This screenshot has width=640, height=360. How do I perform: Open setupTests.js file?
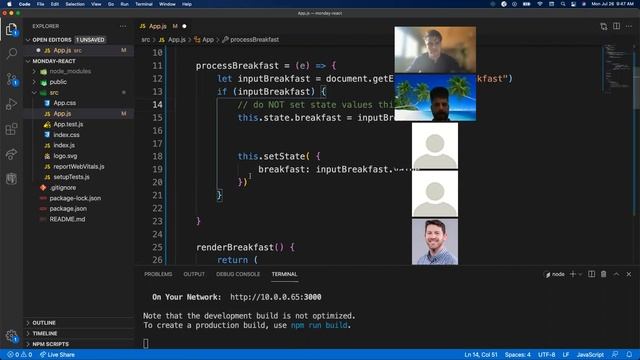[x=71, y=177]
